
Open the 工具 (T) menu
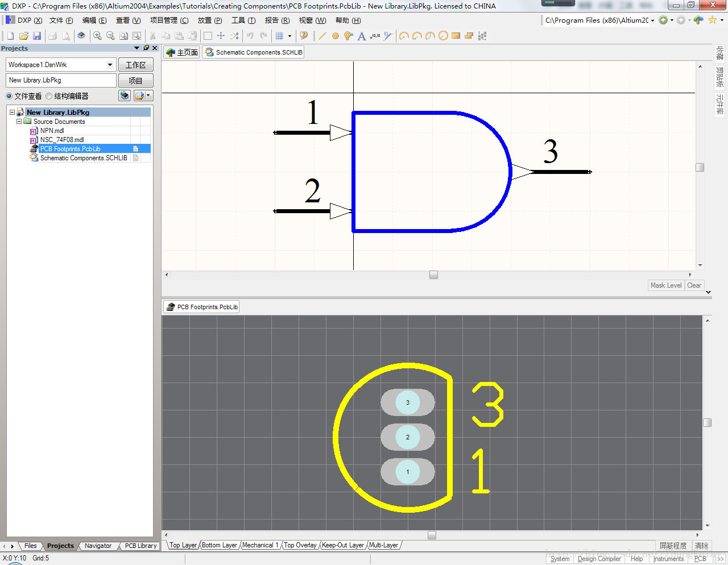(x=243, y=20)
